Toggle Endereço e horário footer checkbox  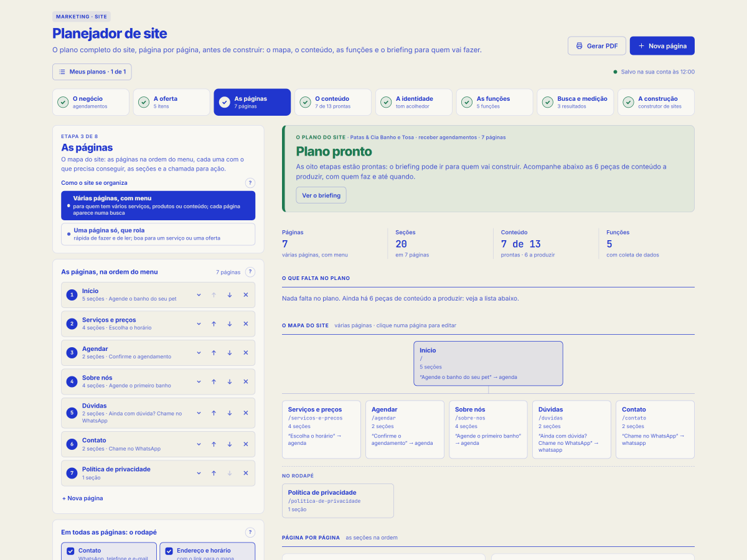tap(169, 551)
